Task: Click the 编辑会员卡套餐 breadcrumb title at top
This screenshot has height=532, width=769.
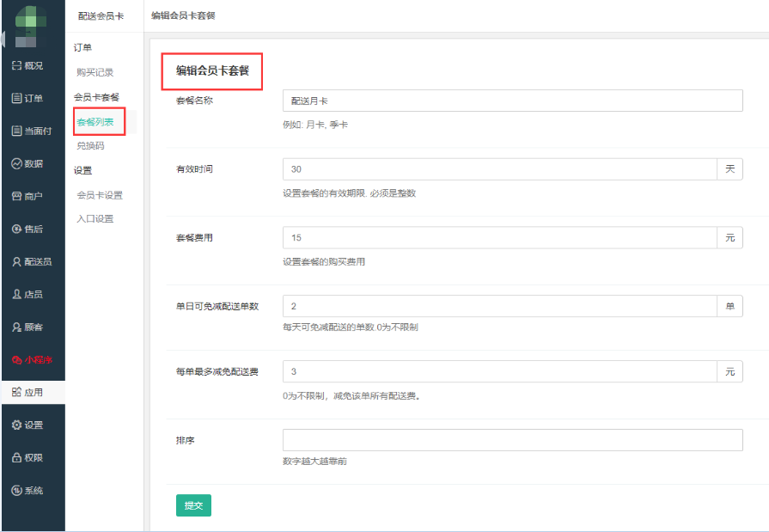Action: [x=183, y=15]
